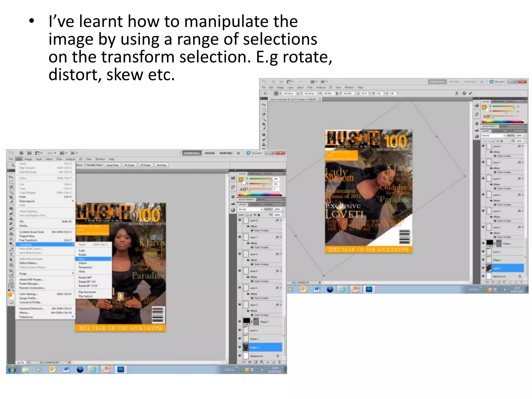The image size is (532, 399).
Task: Open Word taskbar icon below right window
Action: click(317, 289)
